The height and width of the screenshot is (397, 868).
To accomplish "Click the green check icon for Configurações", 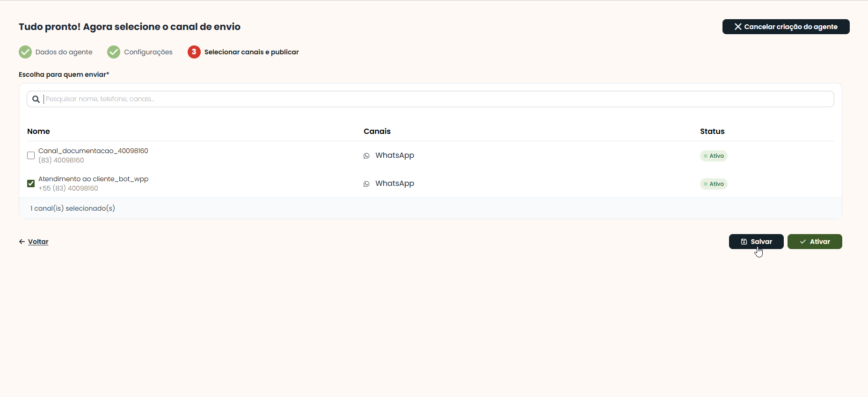I will pos(114,52).
